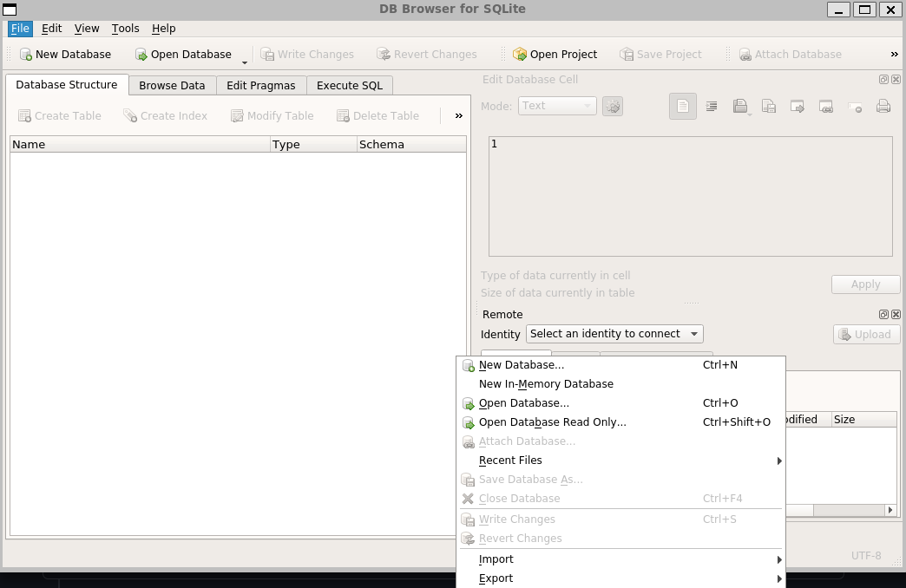Viewport: 906px width, 588px height.
Task: Create a New Database from the toolbar
Action: point(65,54)
